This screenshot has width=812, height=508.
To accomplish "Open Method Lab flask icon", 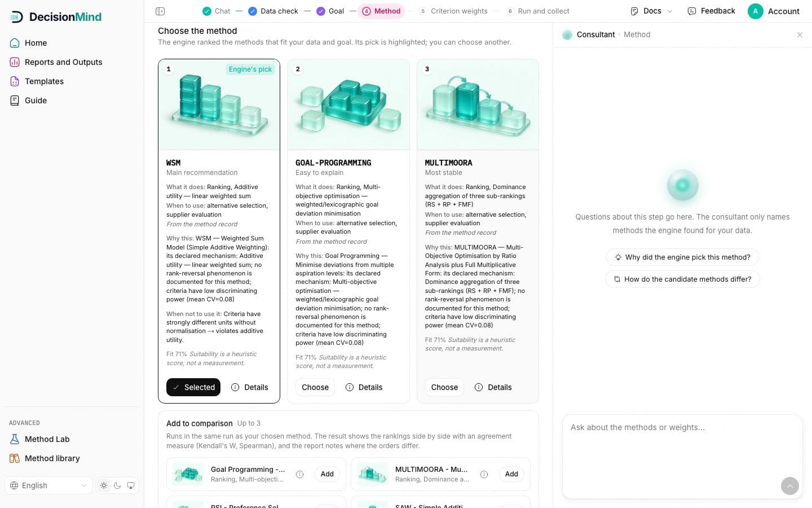I will [x=15, y=439].
